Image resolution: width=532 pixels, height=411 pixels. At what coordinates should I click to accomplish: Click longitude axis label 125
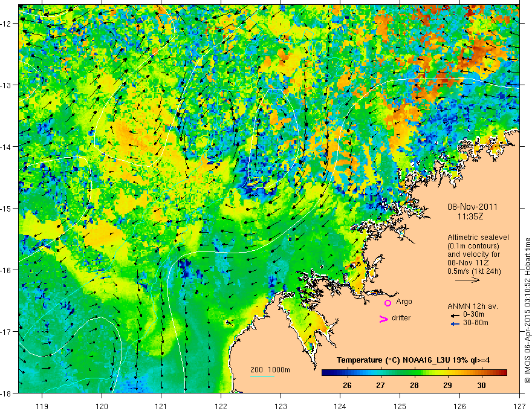click(400, 406)
